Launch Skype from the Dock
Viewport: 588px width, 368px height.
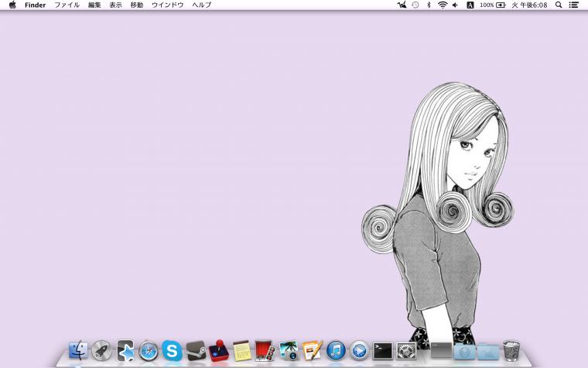tap(172, 350)
